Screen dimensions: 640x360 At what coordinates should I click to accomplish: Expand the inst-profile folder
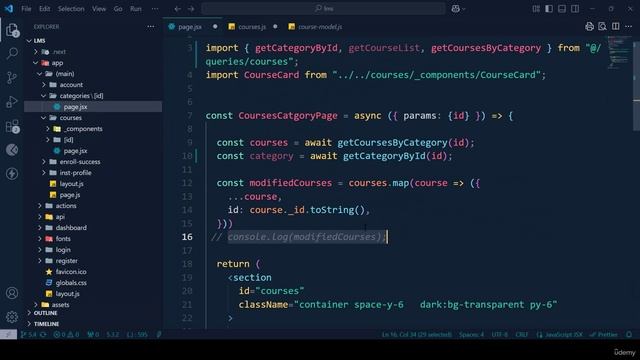44,173
